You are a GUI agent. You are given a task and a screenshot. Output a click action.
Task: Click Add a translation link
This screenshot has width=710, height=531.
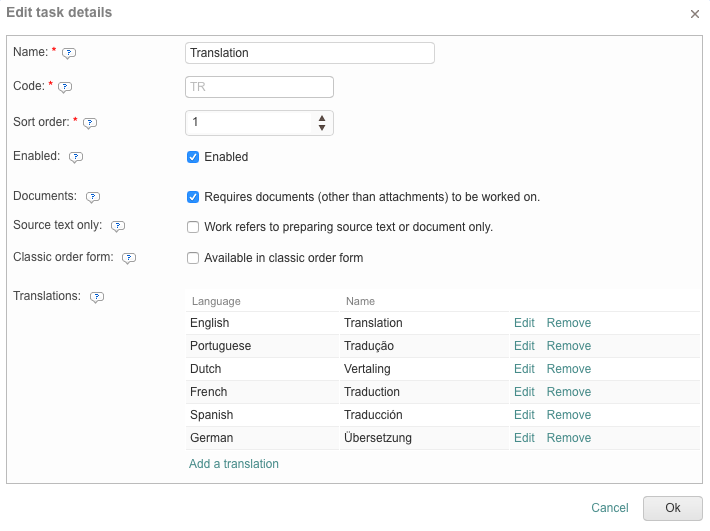(x=234, y=464)
